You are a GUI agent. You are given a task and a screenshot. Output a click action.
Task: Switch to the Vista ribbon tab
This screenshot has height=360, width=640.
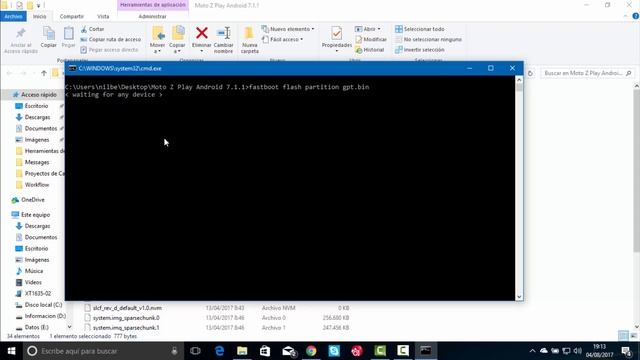point(103,16)
